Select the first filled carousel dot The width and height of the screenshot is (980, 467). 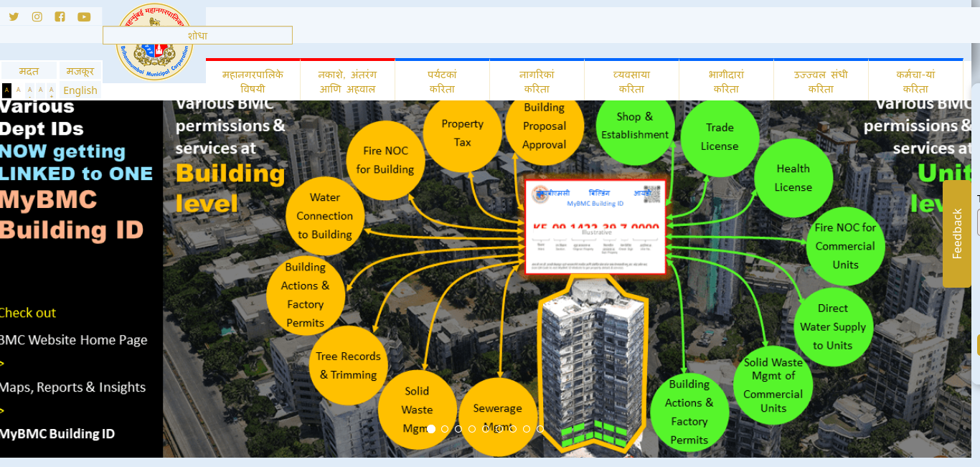(431, 429)
